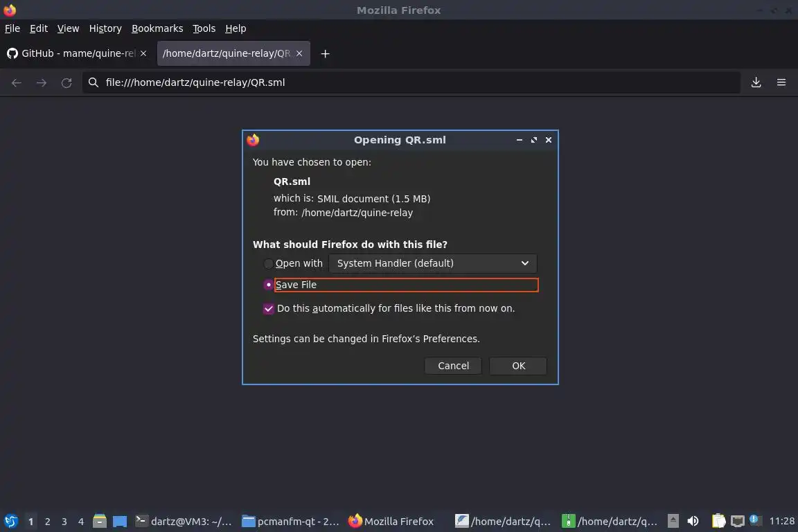The width and height of the screenshot is (798, 532).
Task: Click the /home/dartz/quine-relay source path text
Action: 357,213
